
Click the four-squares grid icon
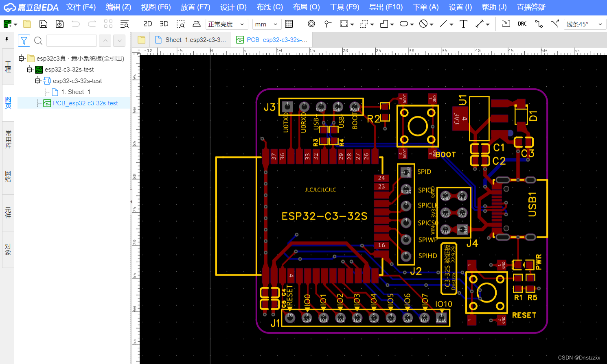108,24
